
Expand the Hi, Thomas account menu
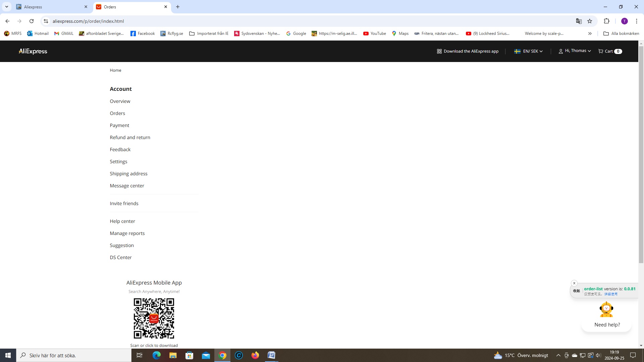click(x=575, y=51)
